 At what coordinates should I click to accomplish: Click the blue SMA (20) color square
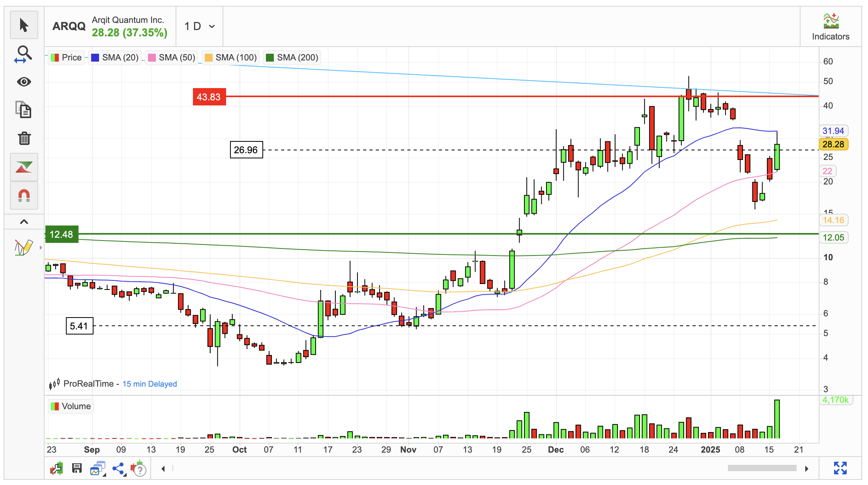pyautogui.click(x=95, y=58)
